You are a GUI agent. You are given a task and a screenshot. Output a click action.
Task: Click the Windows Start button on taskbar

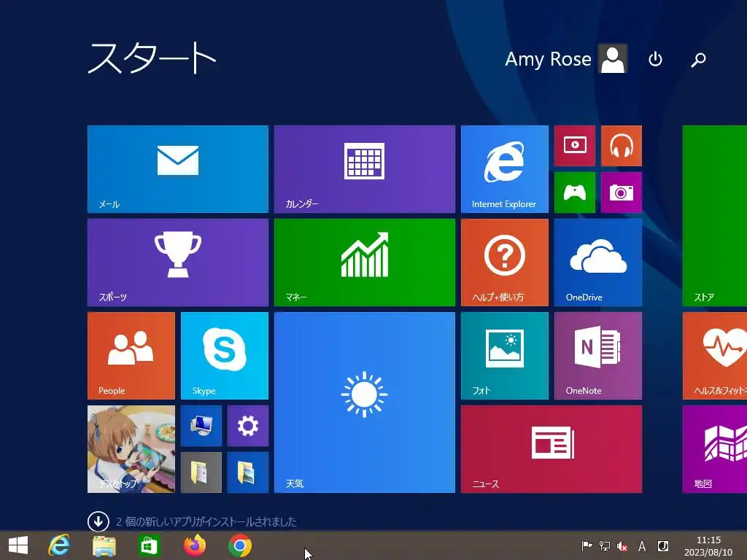(18, 545)
